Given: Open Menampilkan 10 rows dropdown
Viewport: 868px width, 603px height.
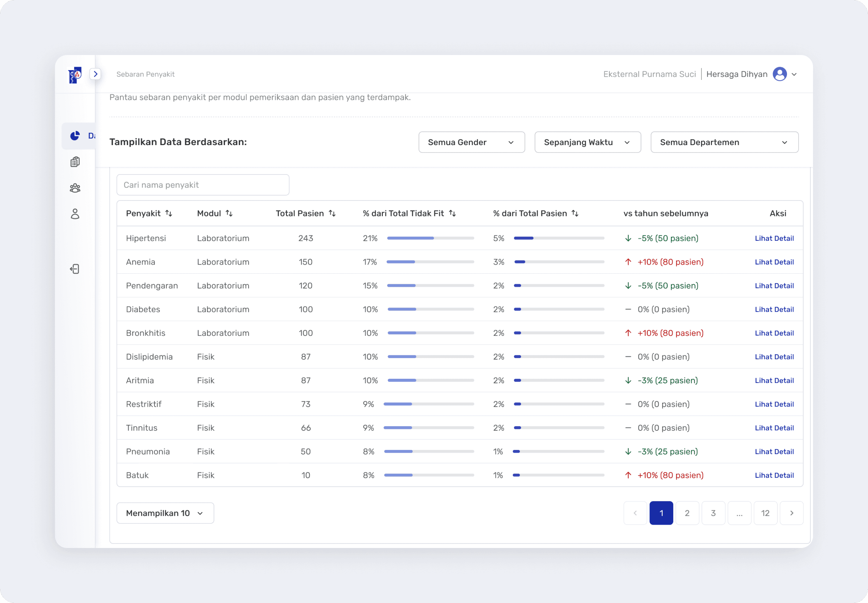Looking at the screenshot, I should tap(165, 513).
